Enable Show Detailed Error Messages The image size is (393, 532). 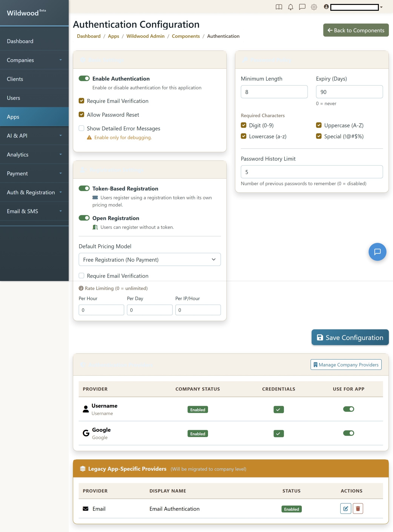(81, 128)
